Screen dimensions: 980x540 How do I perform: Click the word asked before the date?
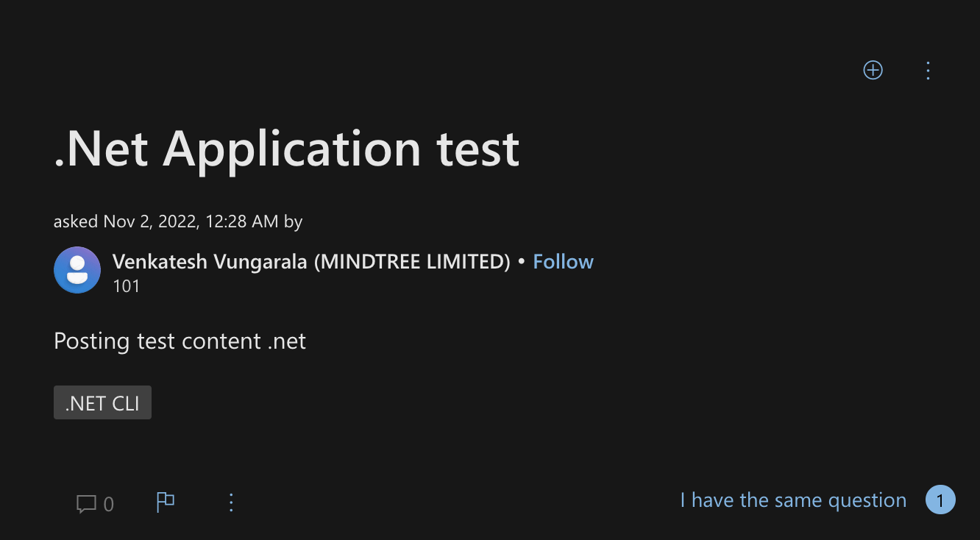coord(76,221)
